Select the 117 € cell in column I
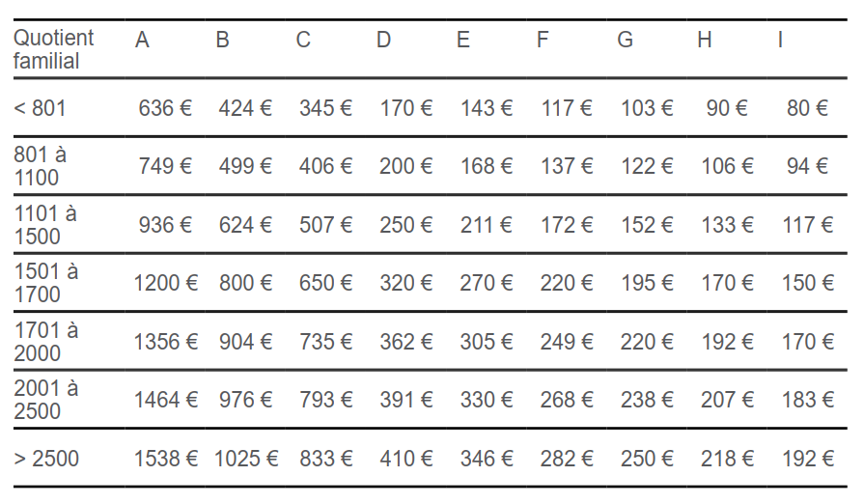The width and height of the screenshot is (864, 504). pyautogui.click(x=808, y=225)
